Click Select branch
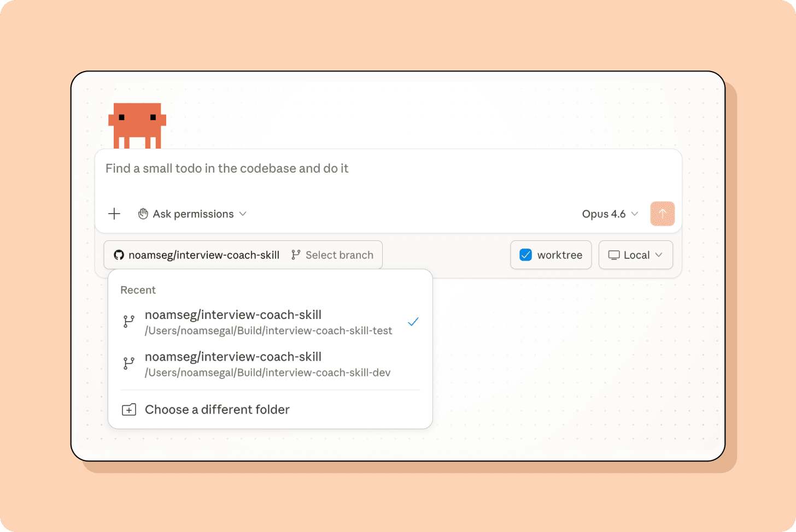The height and width of the screenshot is (532, 796). coord(332,255)
